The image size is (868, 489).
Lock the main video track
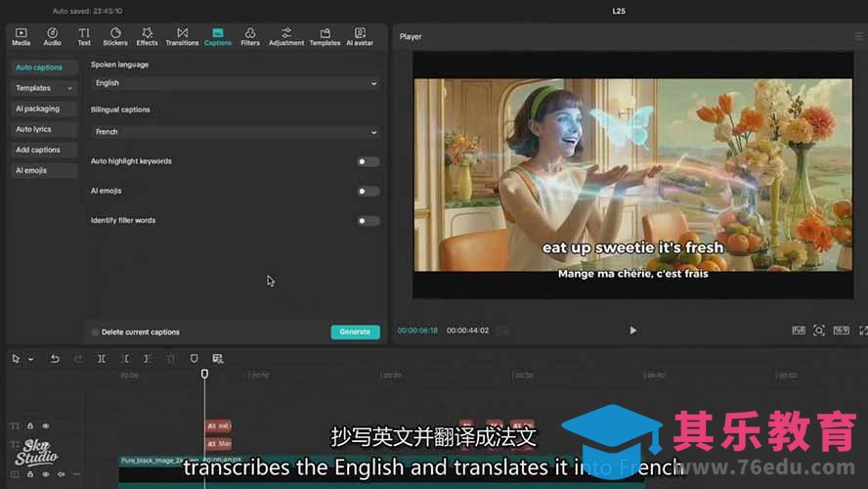[x=30, y=474]
